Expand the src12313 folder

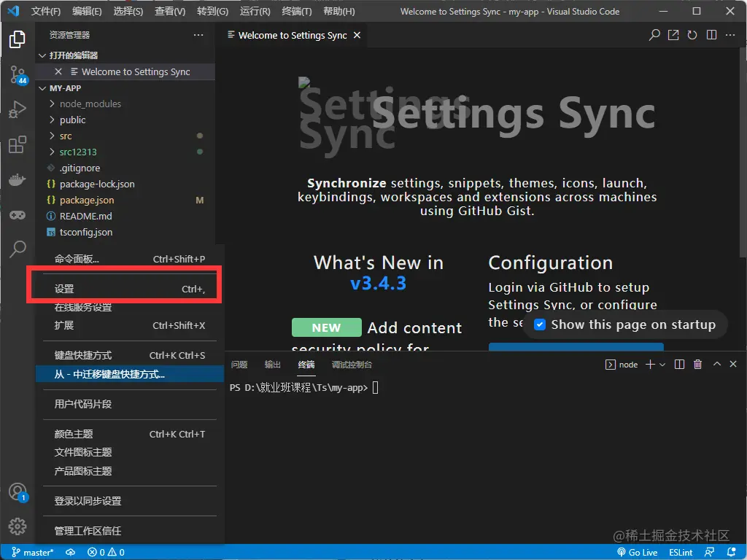(52, 152)
